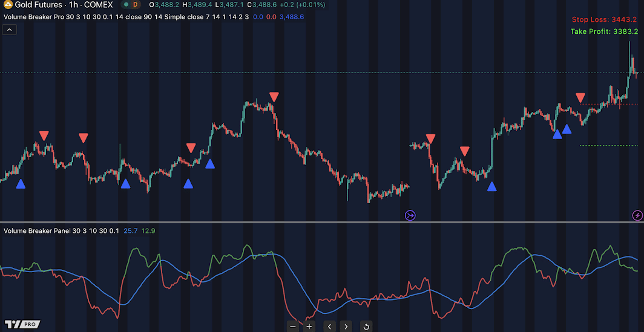Open the TradingView Pro logo

coord(22,324)
